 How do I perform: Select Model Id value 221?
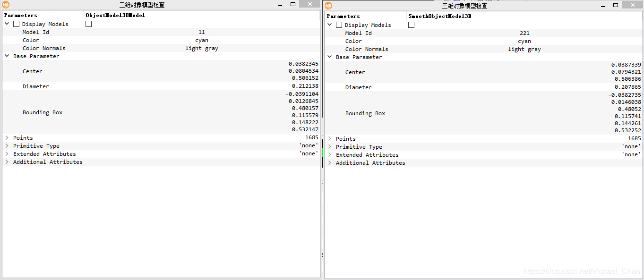point(524,33)
